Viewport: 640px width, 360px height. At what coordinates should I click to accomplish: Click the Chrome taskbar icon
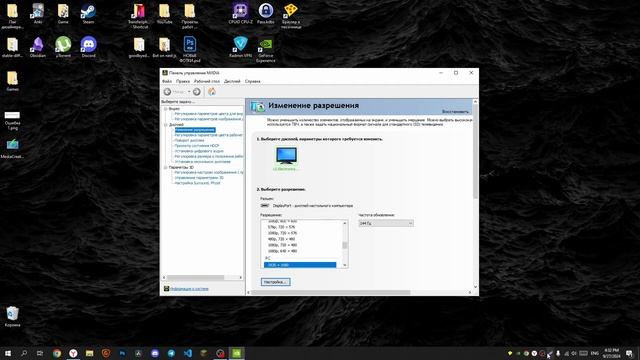(57, 353)
